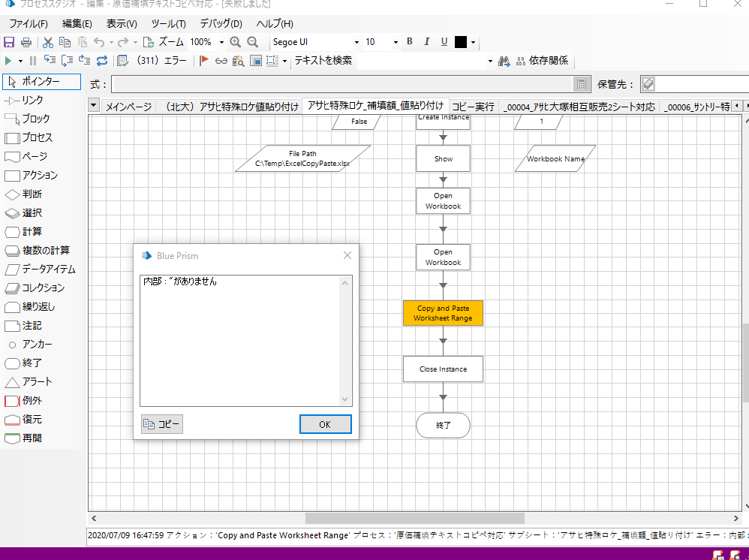Undo the last action
The width and height of the screenshot is (749, 560).
pos(99,42)
